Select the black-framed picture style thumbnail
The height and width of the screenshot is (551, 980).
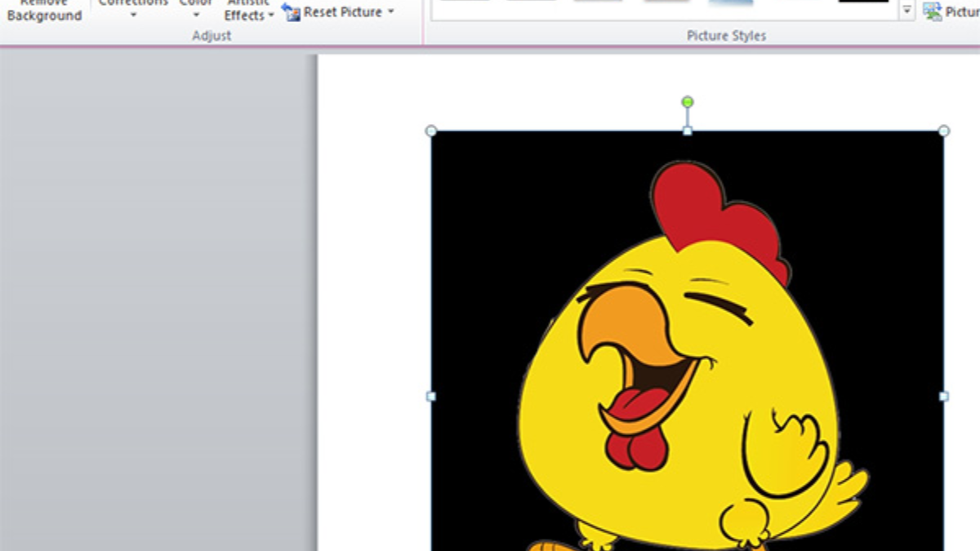[x=863, y=2]
